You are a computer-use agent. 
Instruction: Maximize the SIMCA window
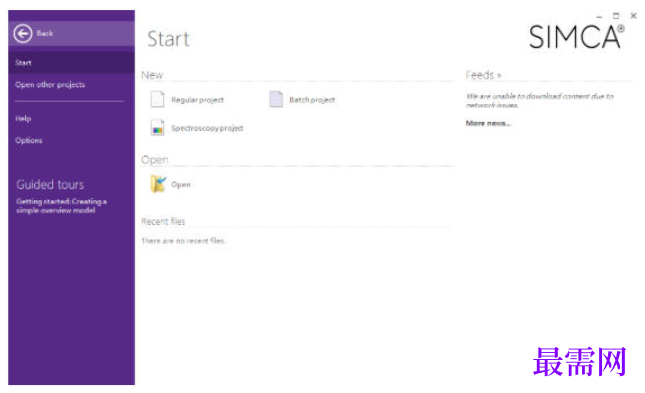616,16
